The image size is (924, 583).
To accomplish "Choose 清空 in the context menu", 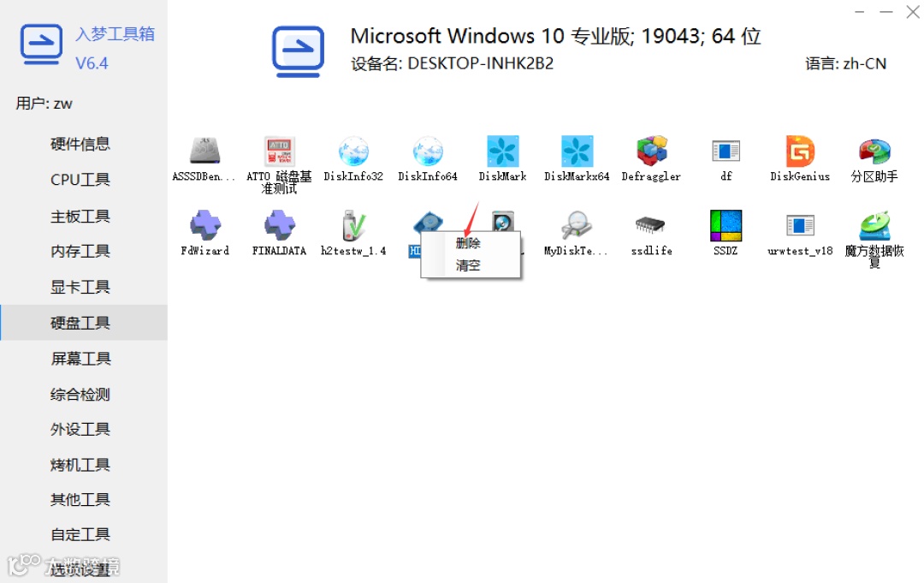I will [x=471, y=265].
